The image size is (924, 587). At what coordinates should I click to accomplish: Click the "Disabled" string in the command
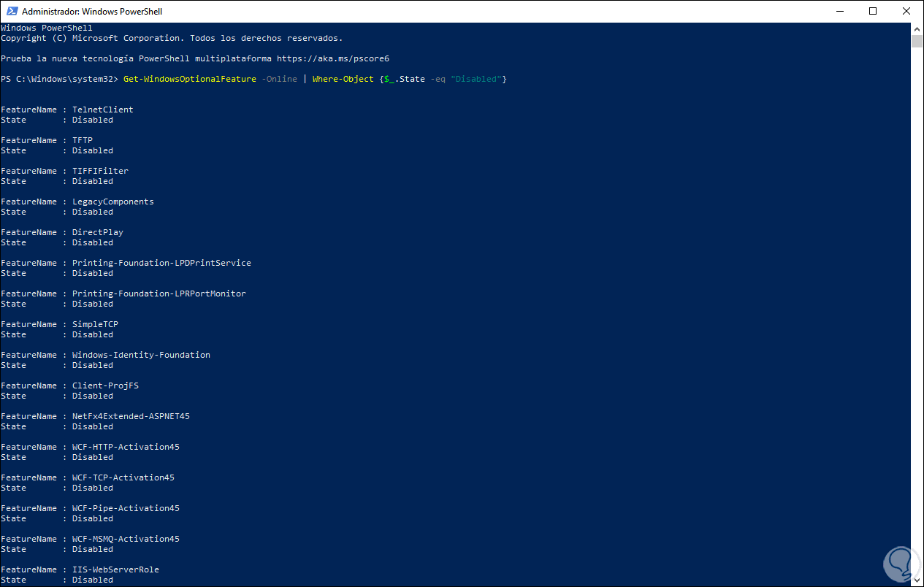[x=476, y=79]
